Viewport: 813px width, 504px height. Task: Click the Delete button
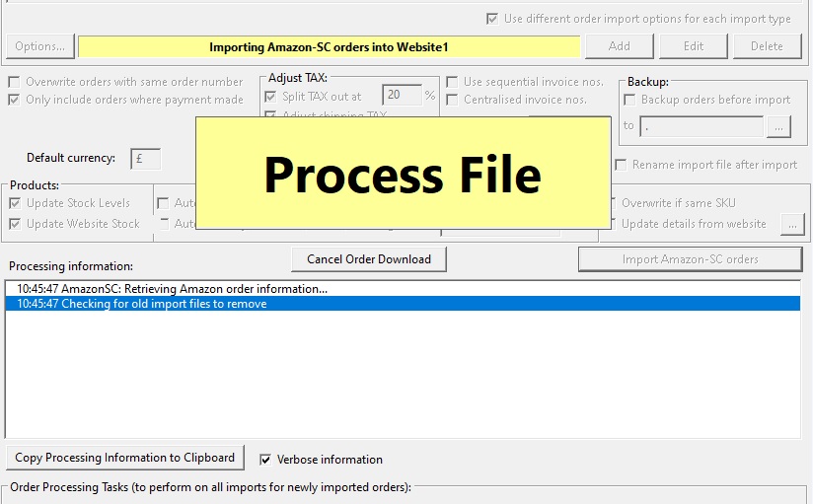point(767,46)
